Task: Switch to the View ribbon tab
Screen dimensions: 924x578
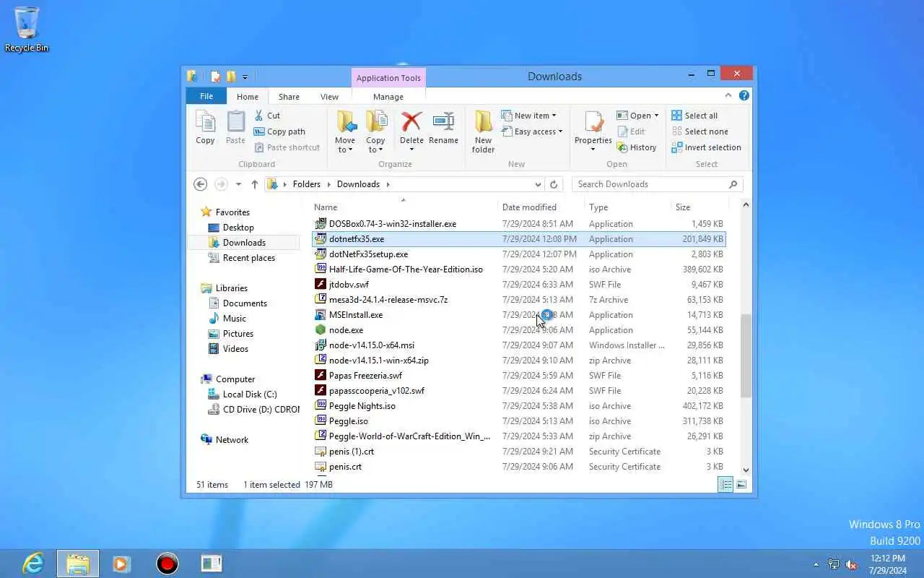Action: (x=329, y=97)
